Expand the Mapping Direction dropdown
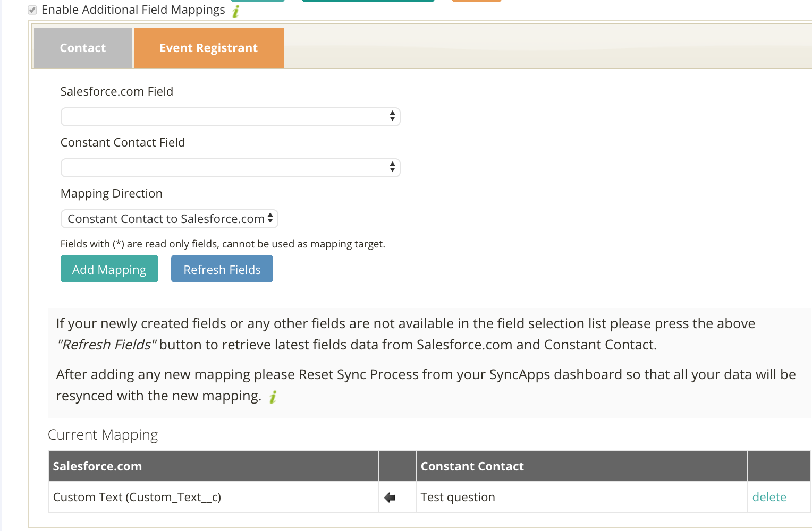The height and width of the screenshot is (531, 812). coord(169,219)
